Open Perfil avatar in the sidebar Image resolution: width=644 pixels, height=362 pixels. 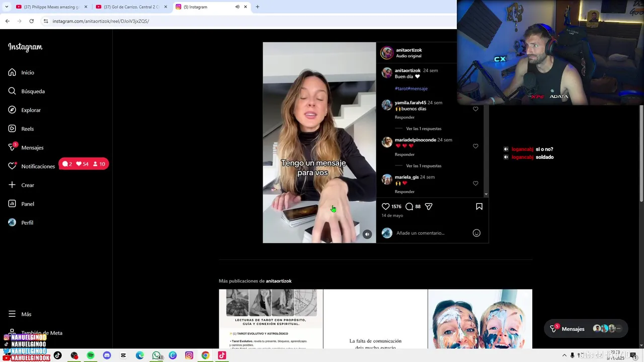coord(12,222)
